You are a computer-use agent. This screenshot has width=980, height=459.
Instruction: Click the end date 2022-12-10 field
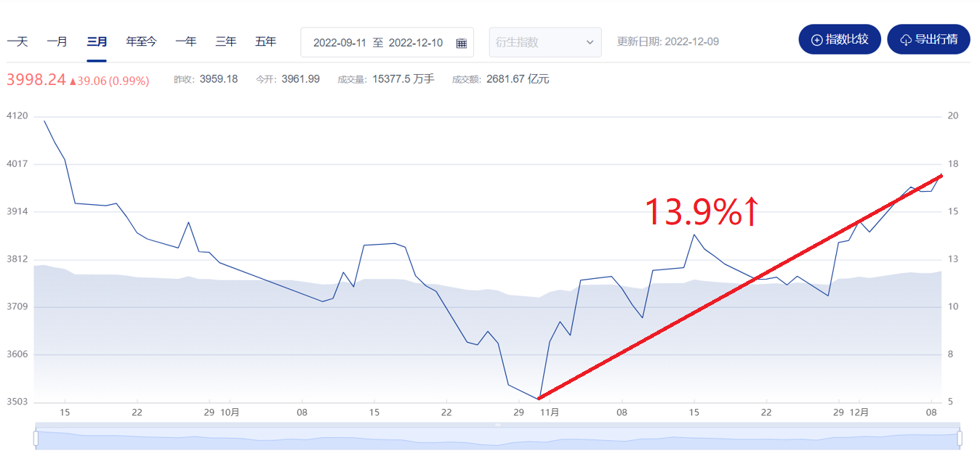416,43
